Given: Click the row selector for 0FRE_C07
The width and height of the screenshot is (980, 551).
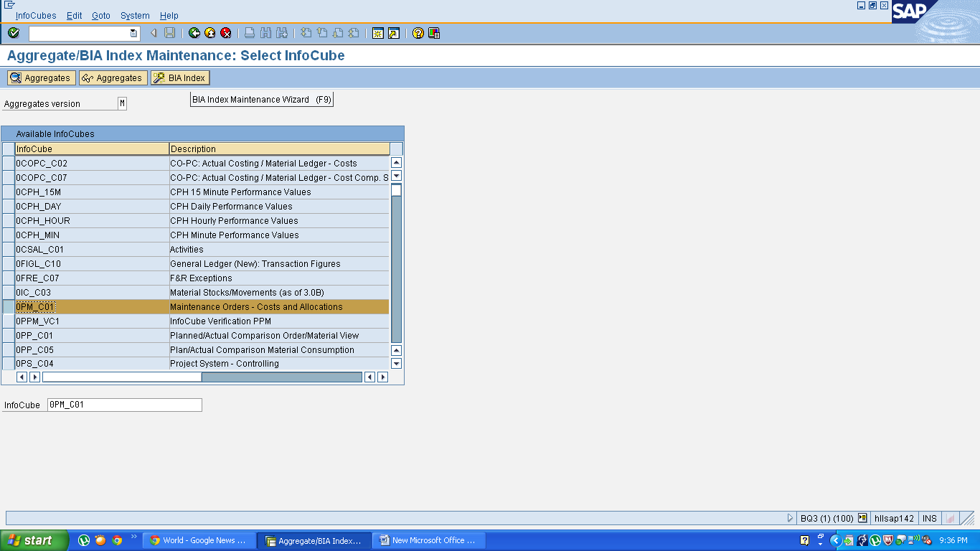Looking at the screenshot, I should [x=8, y=278].
